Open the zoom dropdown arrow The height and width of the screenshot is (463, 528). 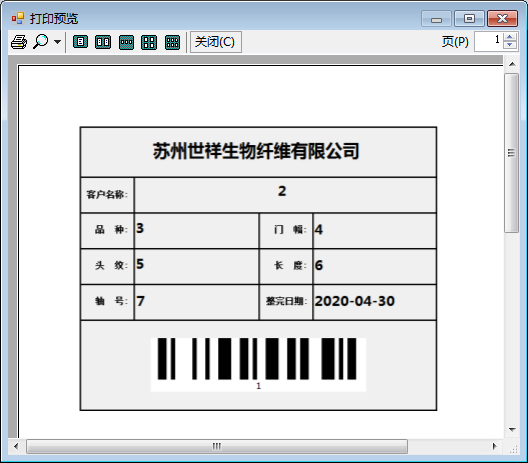coord(58,42)
